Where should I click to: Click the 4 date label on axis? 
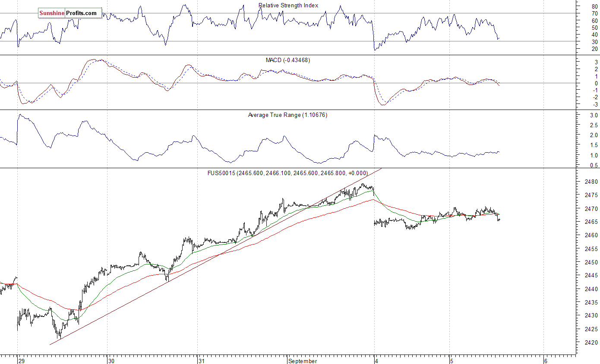(x=377, y=361)
